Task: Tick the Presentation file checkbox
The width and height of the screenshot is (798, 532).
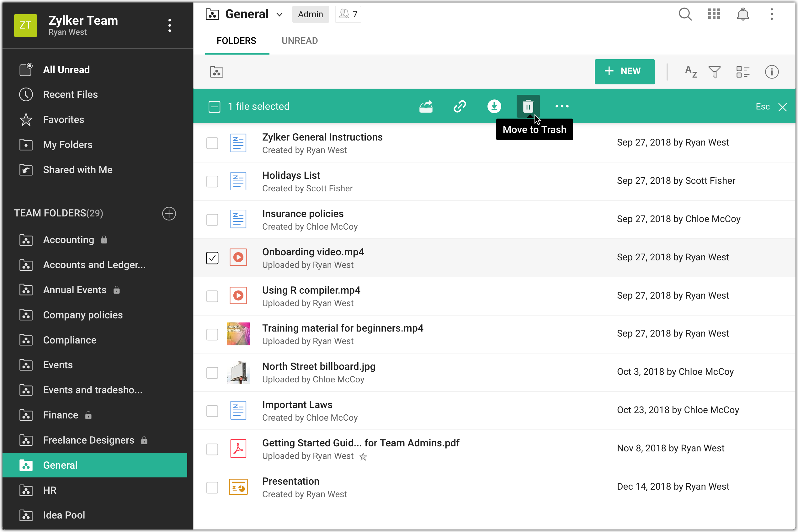Action: tap(212, 487)
